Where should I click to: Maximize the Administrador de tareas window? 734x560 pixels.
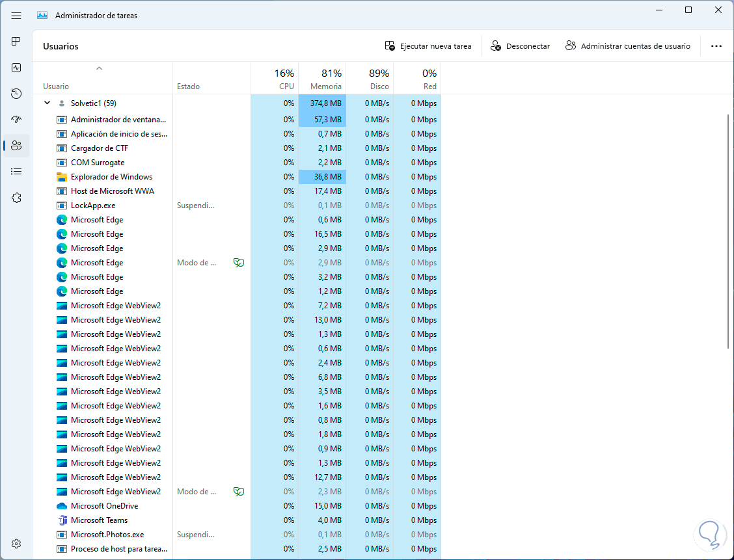(688, 10)
